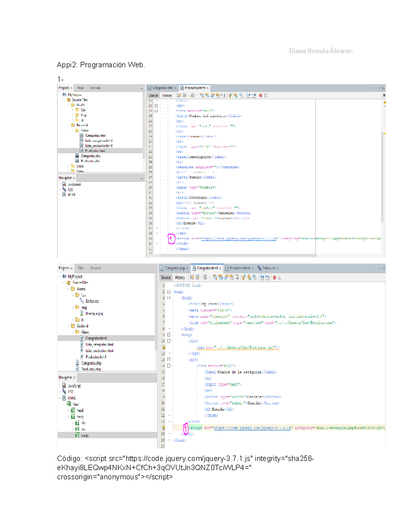Open Categorias.html tab in the first screenshot
Screen dimensions: 411x532
coord(162,88)
